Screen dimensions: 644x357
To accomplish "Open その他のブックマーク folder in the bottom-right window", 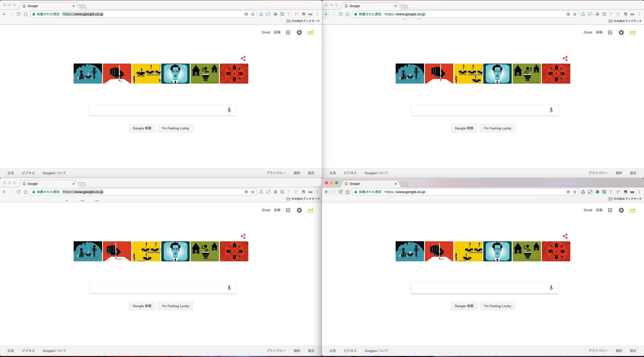I will pos(625,199).
